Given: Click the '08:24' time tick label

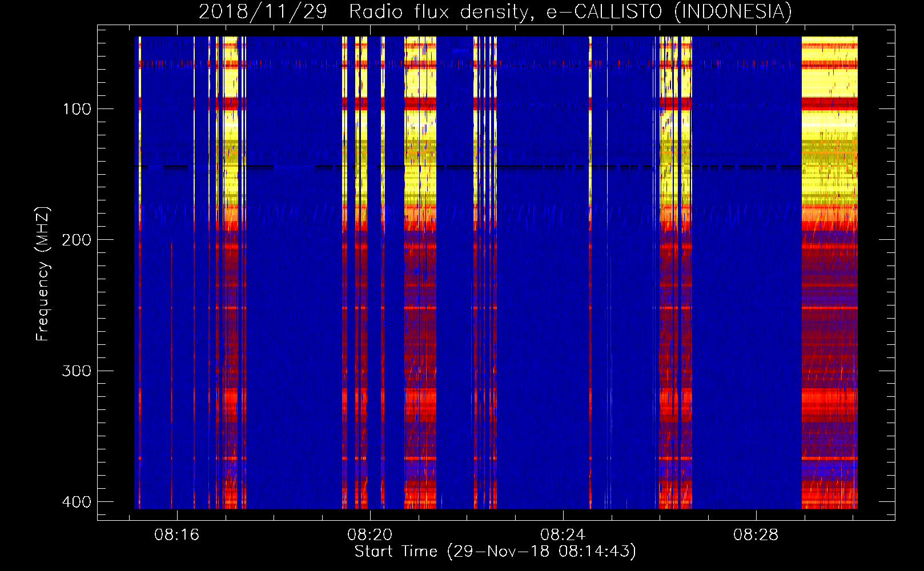Looking at the screenshot, I should tap(563, 534).
